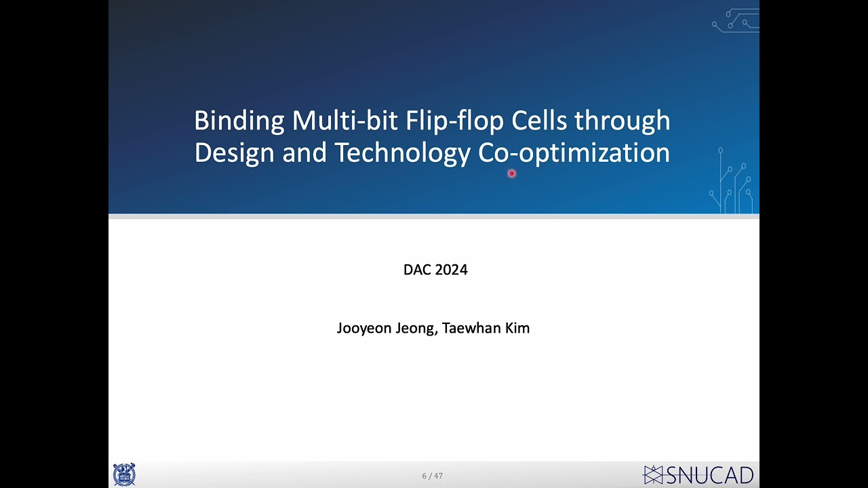Click the authors line 'Jooyeon Jeong, Taewhan Kim'
The image size is (868, 488).
(433, 328)
